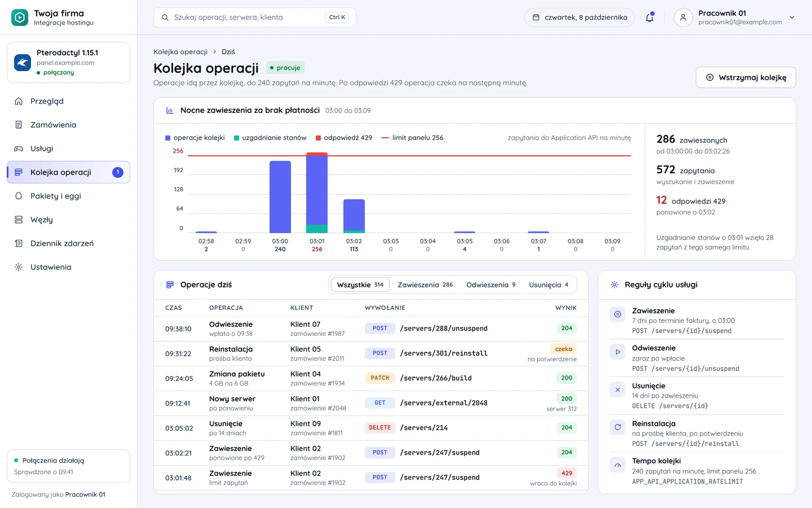The width and height of the screenshot is (812, 508).
Task: Select the Wszystkie 314 tab
Action: [360, 285]
